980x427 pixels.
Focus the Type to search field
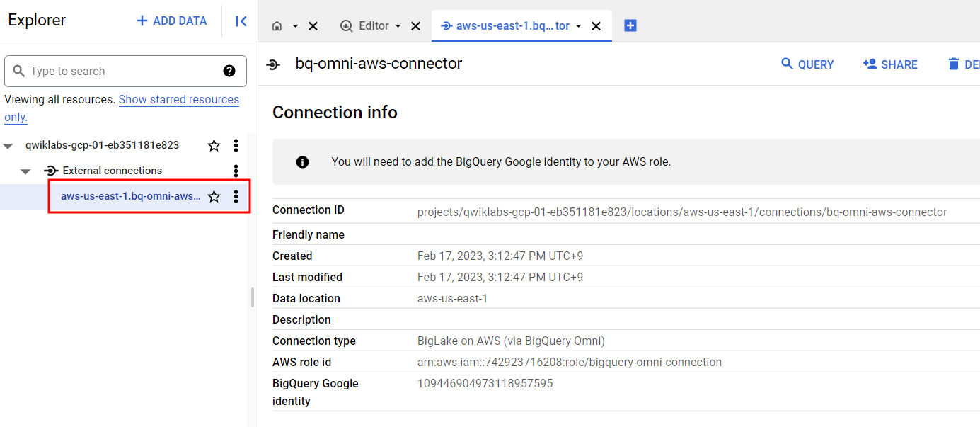125,71
